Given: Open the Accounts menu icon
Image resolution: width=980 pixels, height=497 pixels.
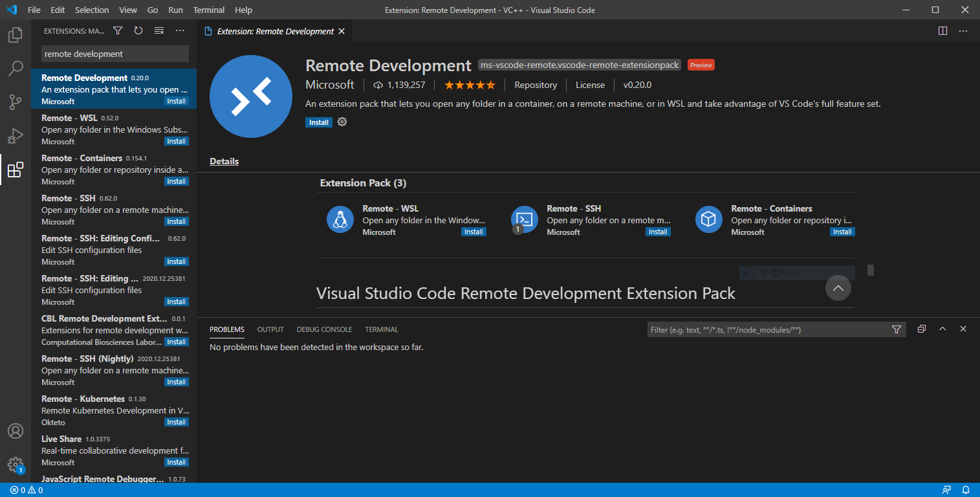Looking at the screenshot, I should pyautogui.click(x=16, y=431).
